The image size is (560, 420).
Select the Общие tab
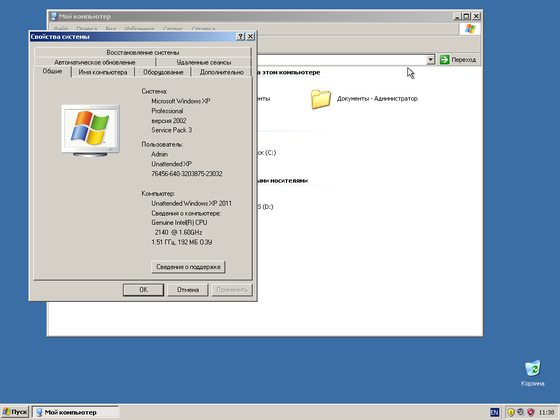pos(52,71)
